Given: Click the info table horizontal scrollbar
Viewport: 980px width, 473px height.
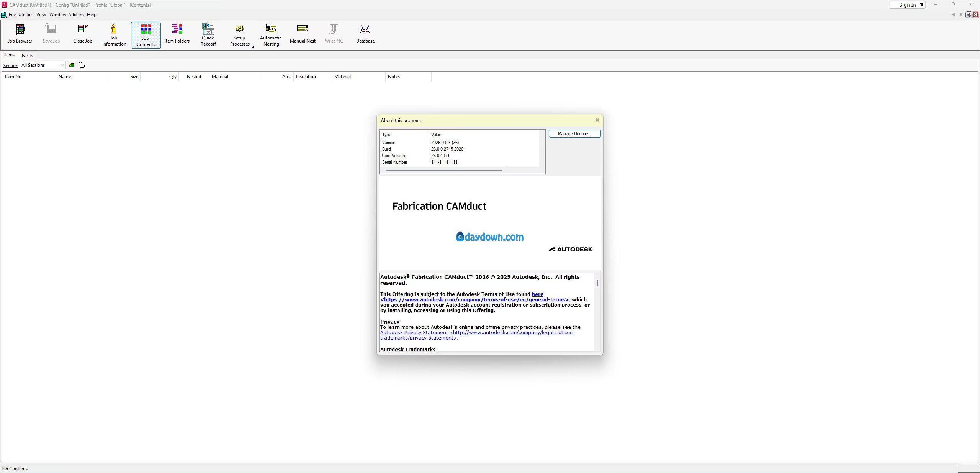Looking at the screenshot, I should click(444, 170).
